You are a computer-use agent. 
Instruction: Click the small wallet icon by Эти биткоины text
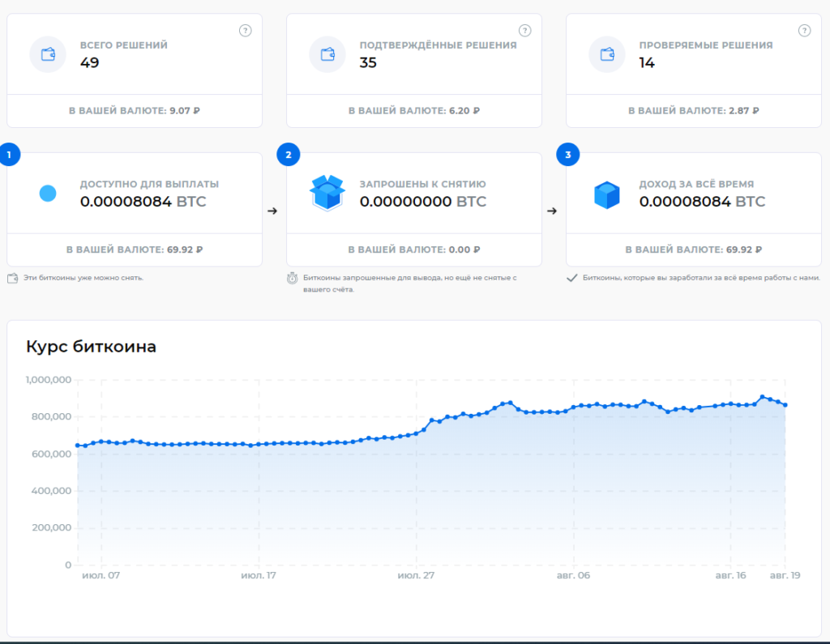[x=12, y=278]
